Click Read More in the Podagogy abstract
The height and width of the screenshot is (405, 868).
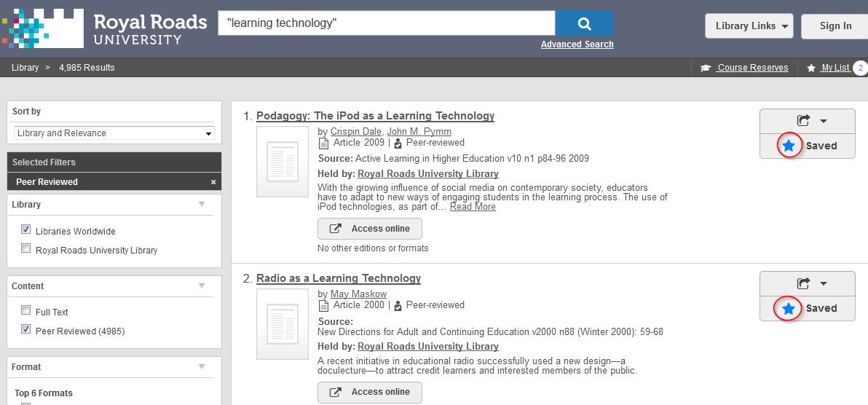click(473, 207)
